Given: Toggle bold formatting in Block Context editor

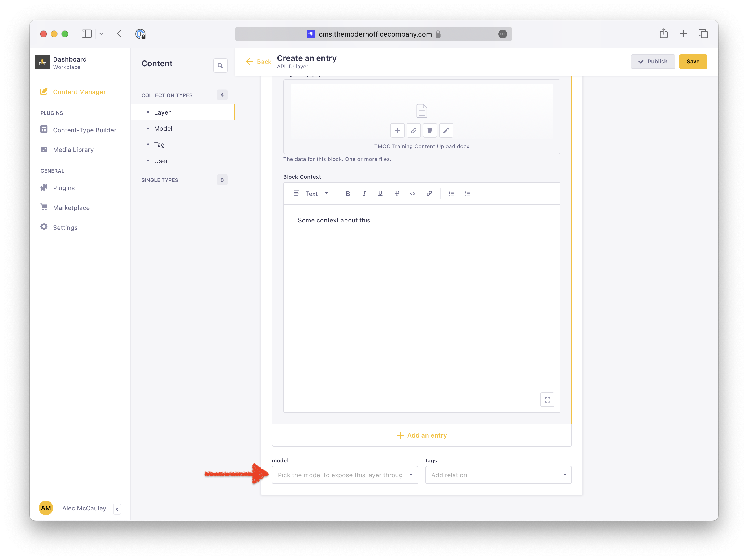Looking at the screenshot, I should 348,194.
